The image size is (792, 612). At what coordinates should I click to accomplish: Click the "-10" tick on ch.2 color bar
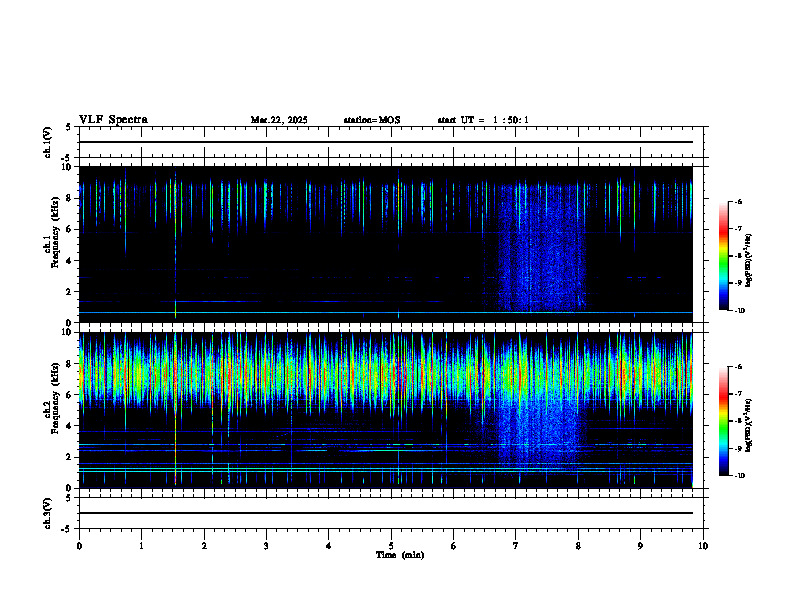pyautogui.click(x=739, y=476)
